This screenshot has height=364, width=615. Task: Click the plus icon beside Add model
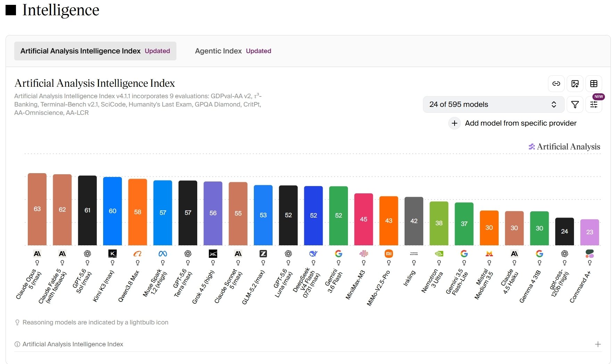pyautogui.click(x=455, y=123)
